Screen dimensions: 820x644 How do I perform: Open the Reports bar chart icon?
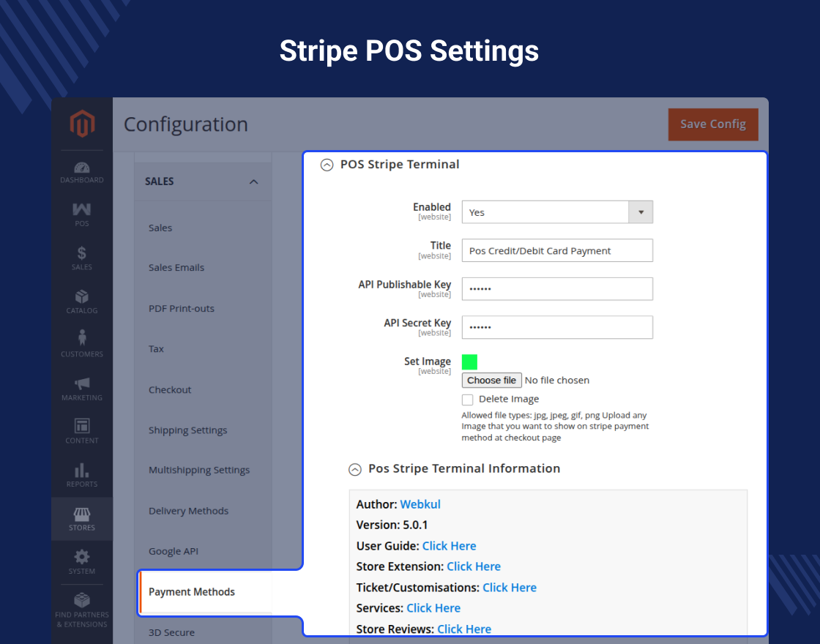(81, 470)
